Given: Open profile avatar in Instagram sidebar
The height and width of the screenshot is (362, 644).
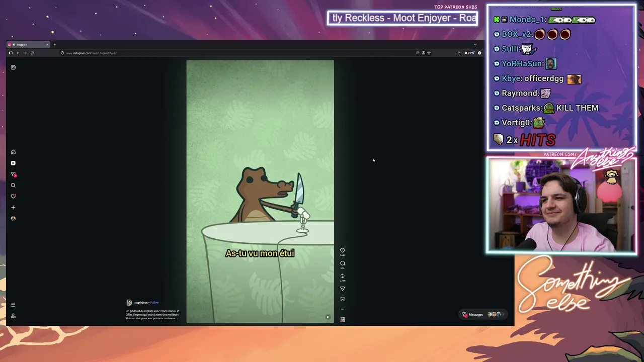Looking at the screenshot, I should pyautogui.click(x=13, y=219).
